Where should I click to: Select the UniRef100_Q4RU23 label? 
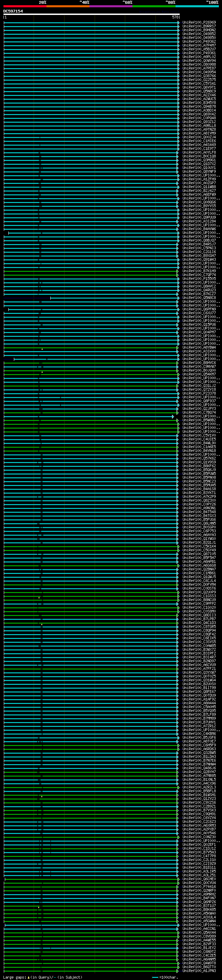(199, 290)
